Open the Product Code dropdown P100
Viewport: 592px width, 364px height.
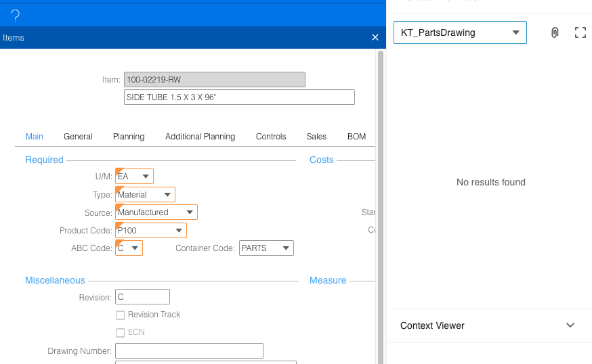pyautogui.click(x=150, y=231)
